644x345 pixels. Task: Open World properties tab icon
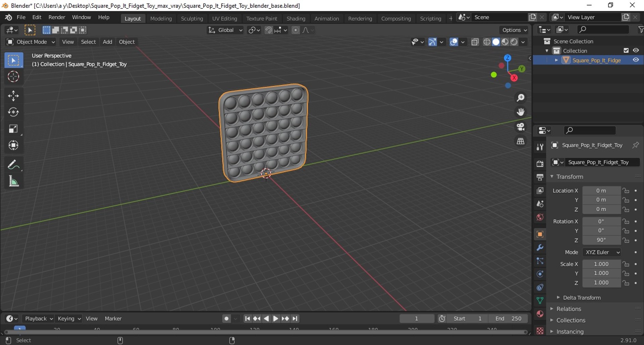pyautogui.click(x=540, y=217)
